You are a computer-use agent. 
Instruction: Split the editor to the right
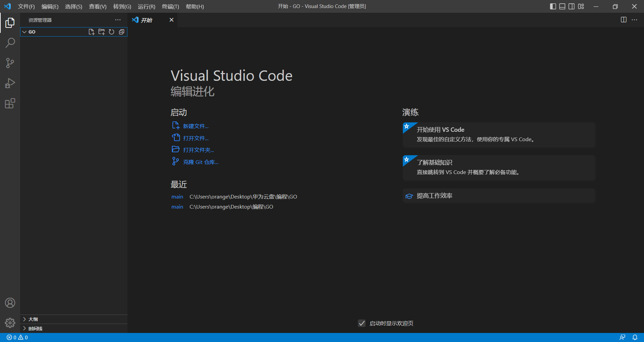[624, 20]
